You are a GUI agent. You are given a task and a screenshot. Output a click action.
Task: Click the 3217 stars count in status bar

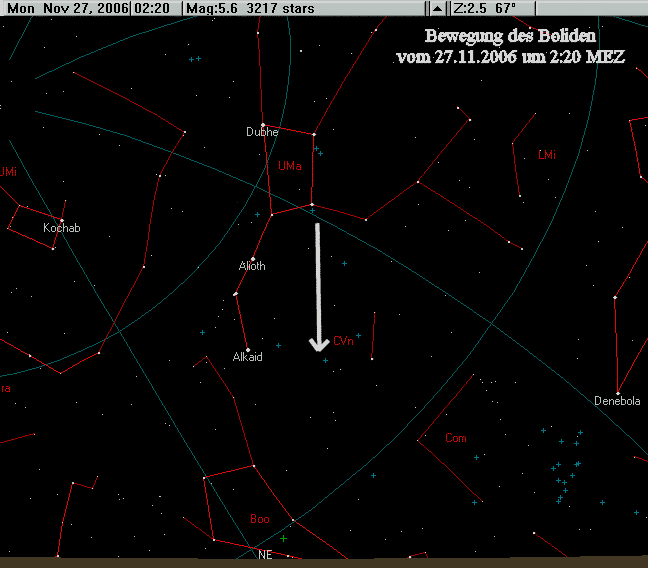[x=281, y=8]
